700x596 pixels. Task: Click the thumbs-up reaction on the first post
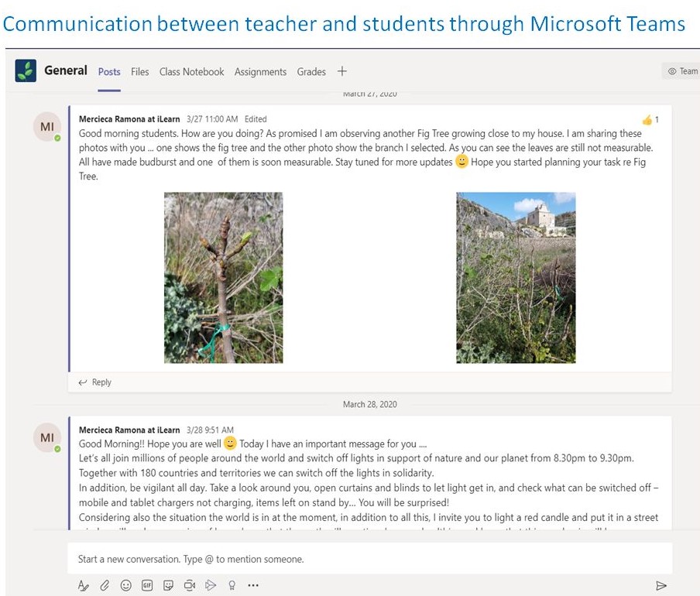pyautogui.click(x=647, y=120)
